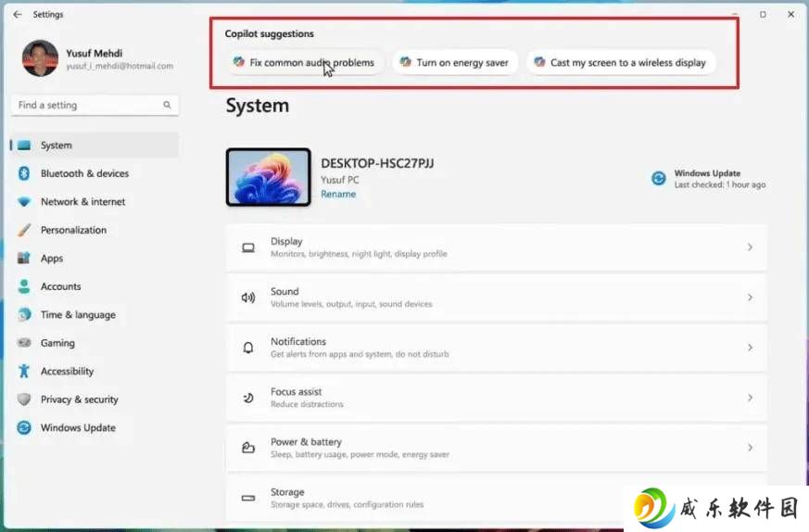The height and width of the screenshot is (532, 809).
Task: Click the Storage row title text
Action: pos(287,492)
